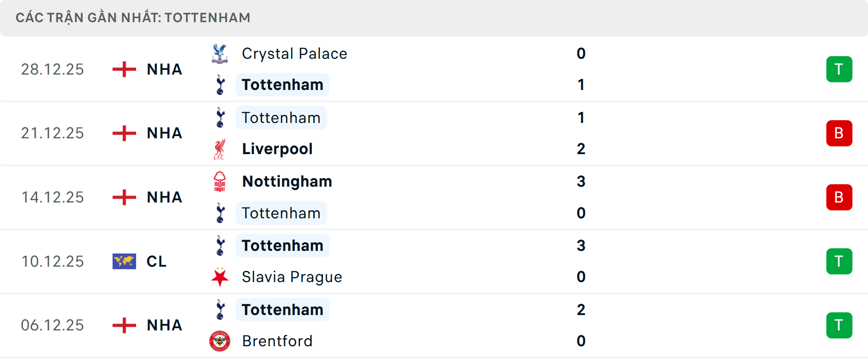Click the Crystal Palace club crest
This screenshot has height=358, width=868.
219,53
